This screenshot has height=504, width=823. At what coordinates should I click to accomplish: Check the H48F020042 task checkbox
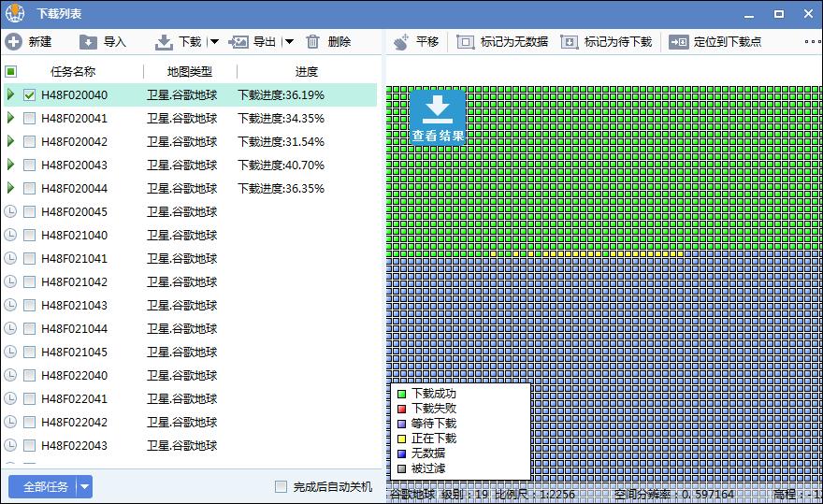tap(29, 142)
